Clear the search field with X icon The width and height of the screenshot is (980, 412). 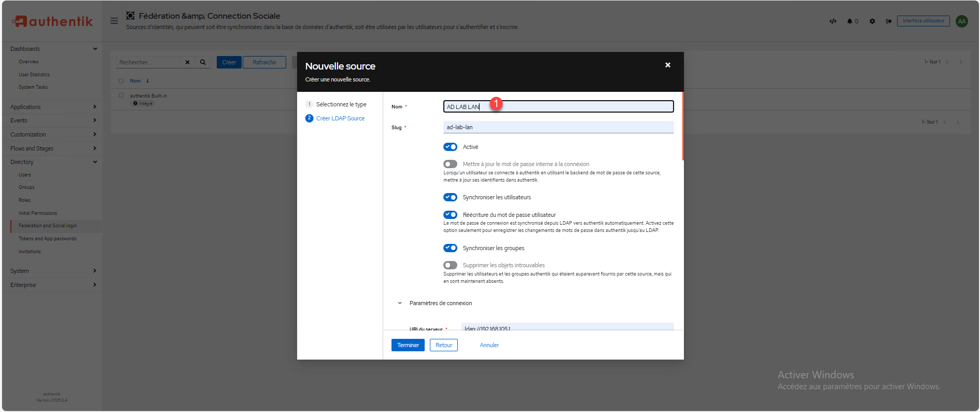[187, 62]
